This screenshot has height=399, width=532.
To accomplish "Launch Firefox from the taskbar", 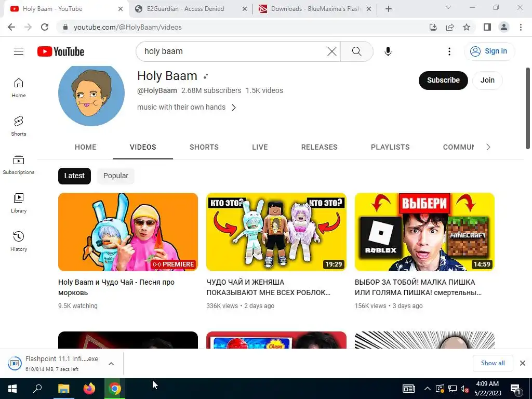I will (89, 389).
